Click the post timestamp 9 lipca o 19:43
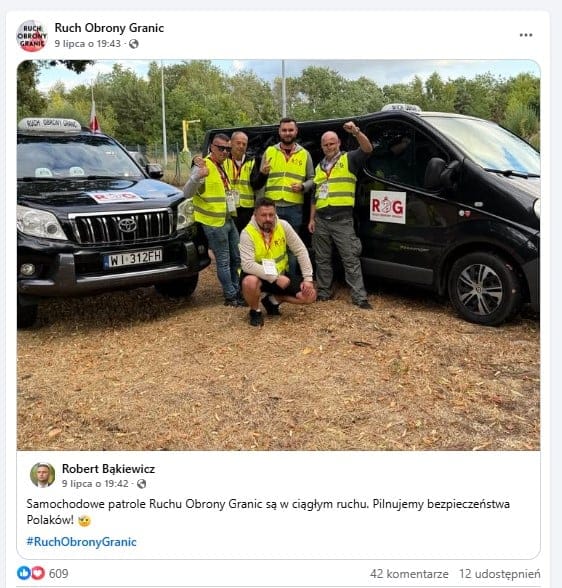 pyautogui.click(x=87, y=44)
